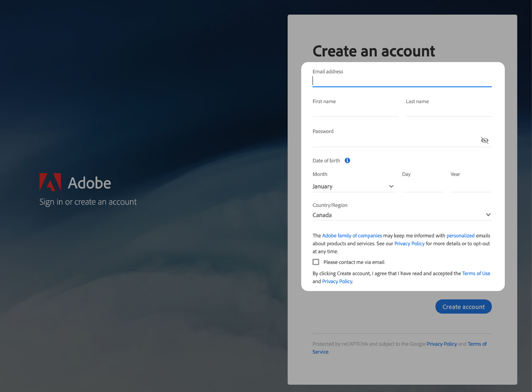Click the Create account button

(x=463, y=306)
